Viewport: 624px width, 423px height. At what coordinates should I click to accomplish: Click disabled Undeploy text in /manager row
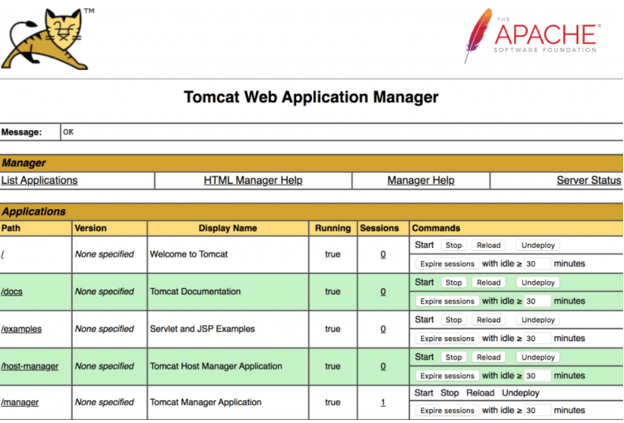click(x=520, y=393)
